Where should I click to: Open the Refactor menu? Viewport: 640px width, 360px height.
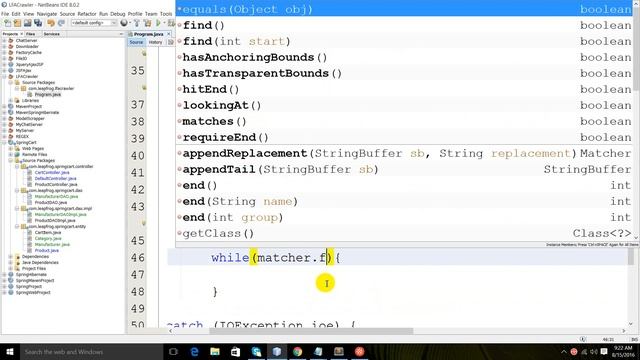87,14
